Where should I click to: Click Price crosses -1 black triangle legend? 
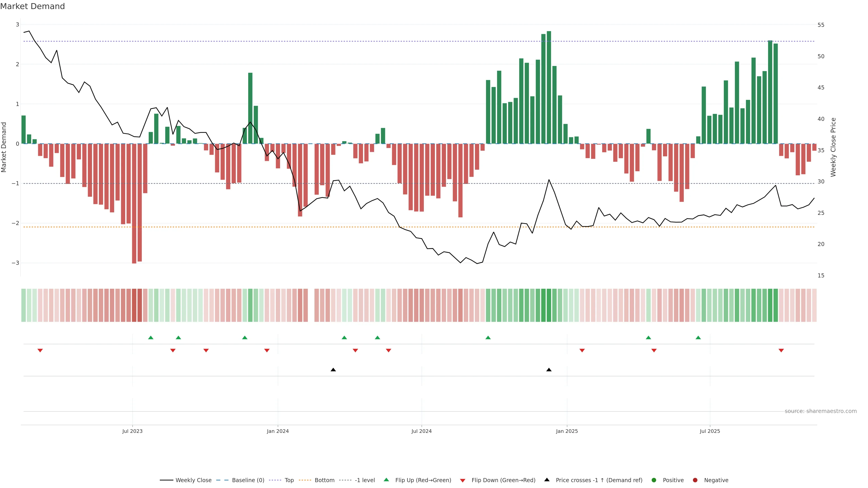point(547,480)
